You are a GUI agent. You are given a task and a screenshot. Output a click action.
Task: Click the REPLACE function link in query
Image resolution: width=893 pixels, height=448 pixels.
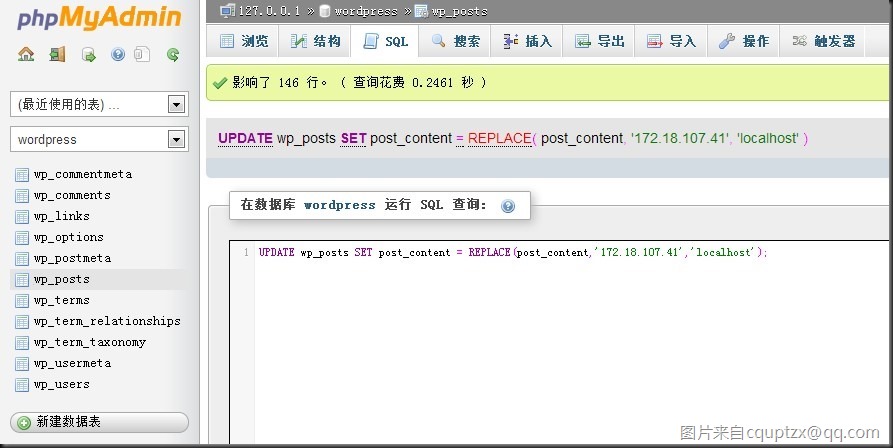pos(499,138)
